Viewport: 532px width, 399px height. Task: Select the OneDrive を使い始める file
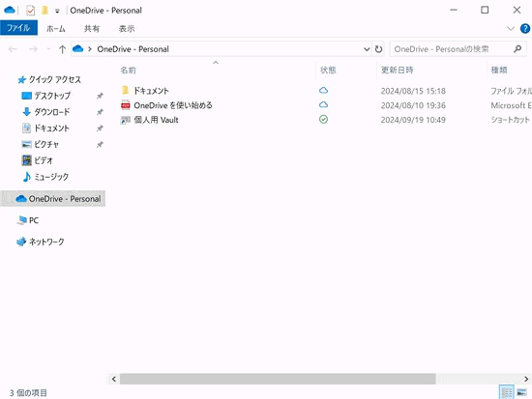pos(173,105)
